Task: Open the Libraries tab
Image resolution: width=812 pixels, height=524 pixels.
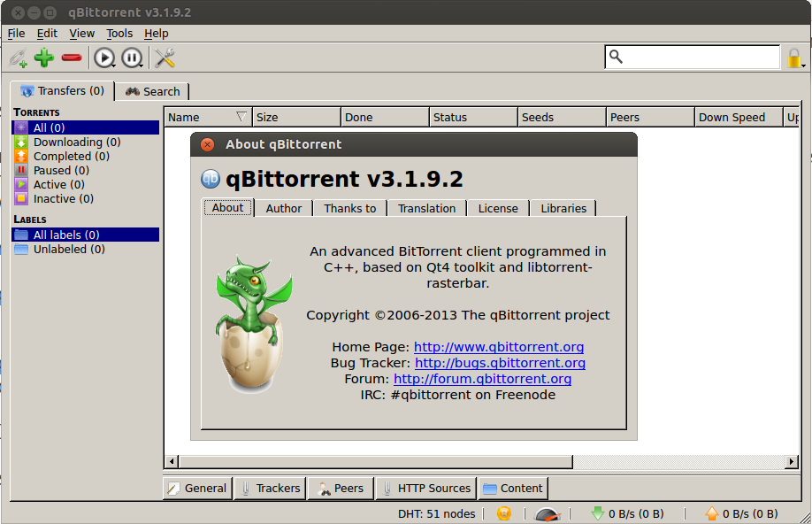Action: pos(563,208)
